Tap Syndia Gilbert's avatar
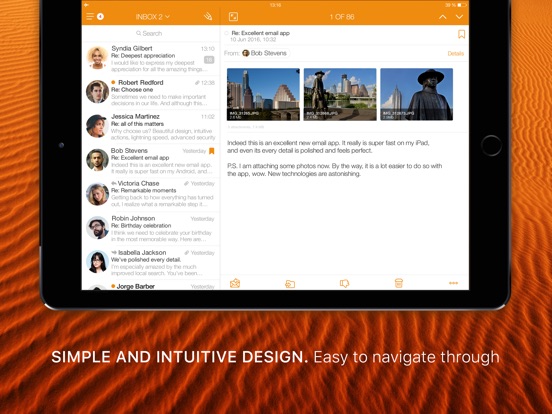 (97, 57)
